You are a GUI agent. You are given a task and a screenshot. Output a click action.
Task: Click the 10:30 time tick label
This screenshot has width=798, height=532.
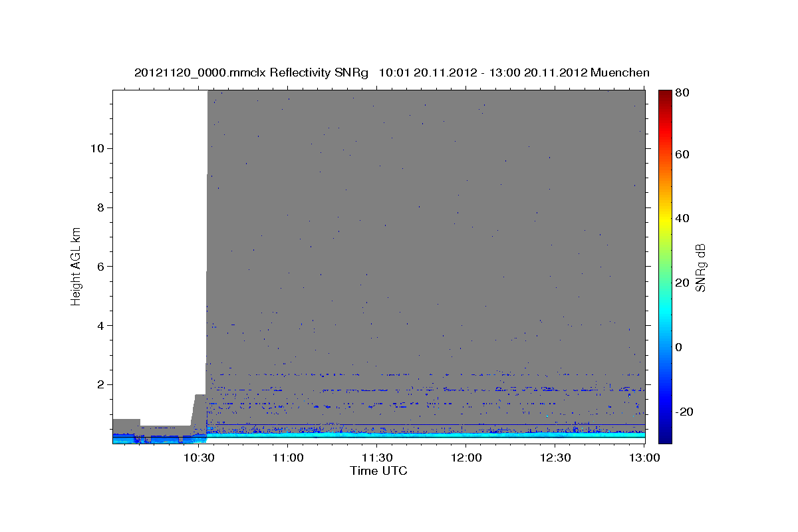pyautogui.click(x=199, y=458)
